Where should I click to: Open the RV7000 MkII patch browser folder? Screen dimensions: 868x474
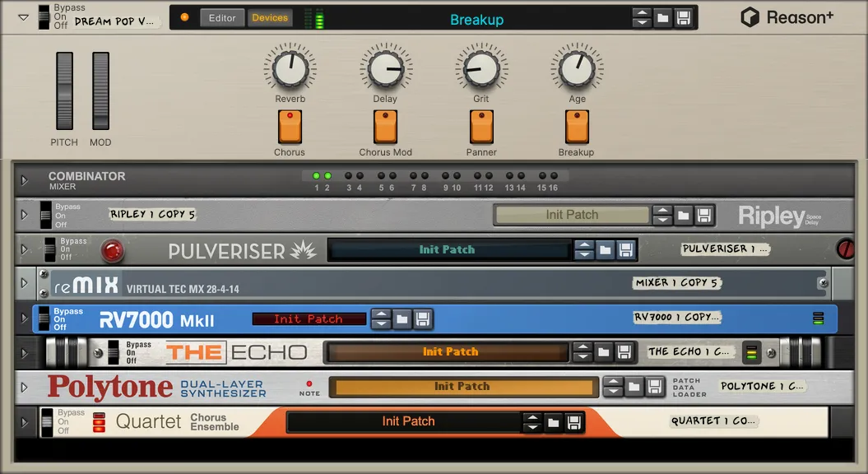coord(402,319)
